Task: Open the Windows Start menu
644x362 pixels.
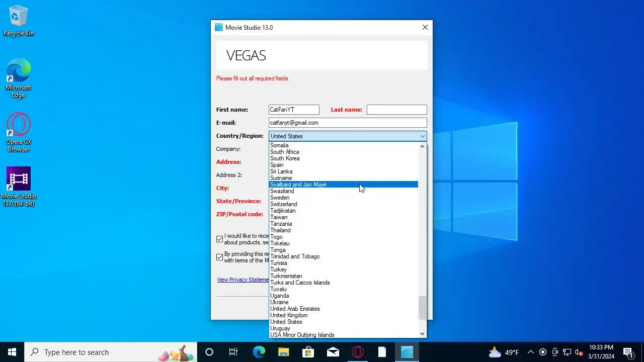Action: coord(12,352)
